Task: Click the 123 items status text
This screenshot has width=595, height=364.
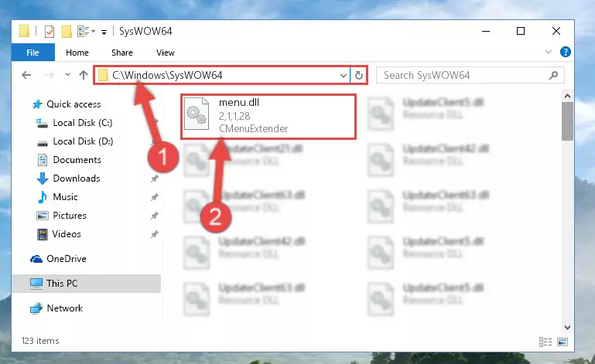Action: pos(40,341)
